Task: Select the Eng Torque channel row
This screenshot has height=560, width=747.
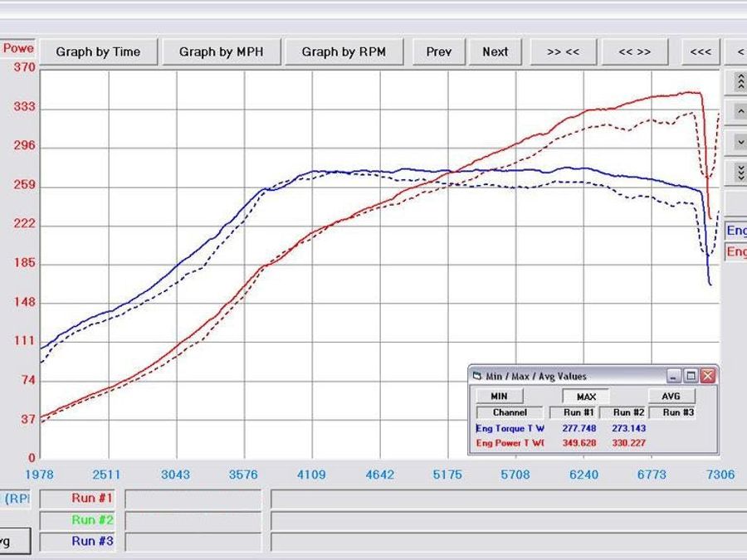Action: coord(510,428)
